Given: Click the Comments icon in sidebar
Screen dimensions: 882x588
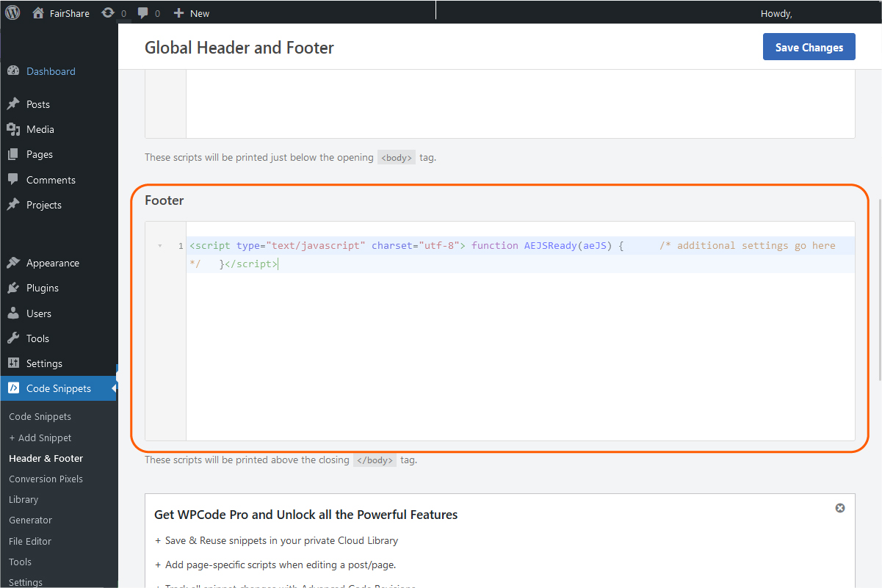Looking at the screenshot, I should click(x=13, y=180).
